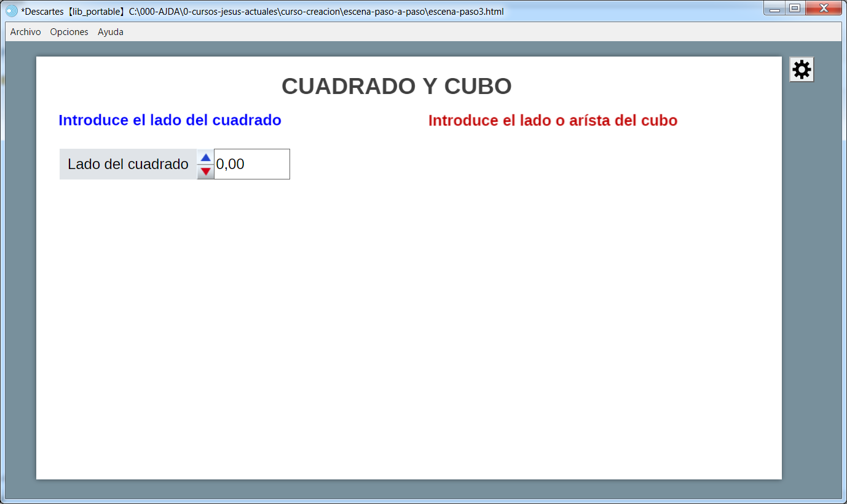Minimize the Descartes window
Screen dimensions: 847x504
[774, 9]
